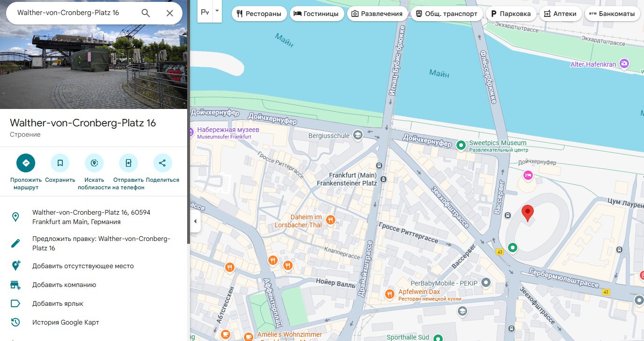Click Отправить на телефон icon
The image size is (644, 341).
129,163
